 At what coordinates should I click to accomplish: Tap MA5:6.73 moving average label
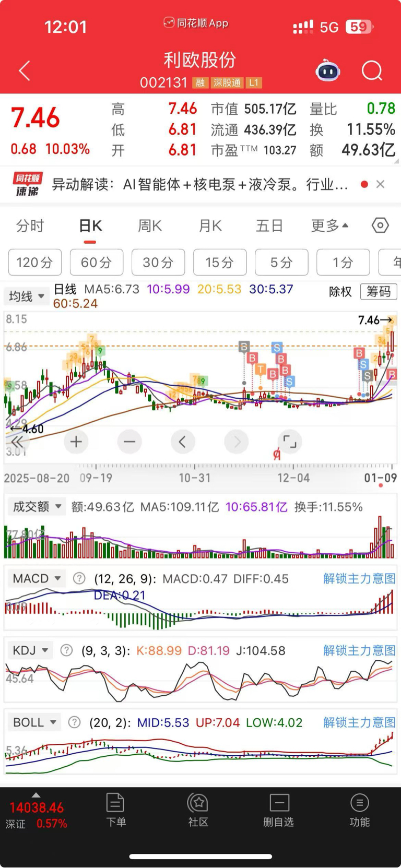tap(112, 289)
